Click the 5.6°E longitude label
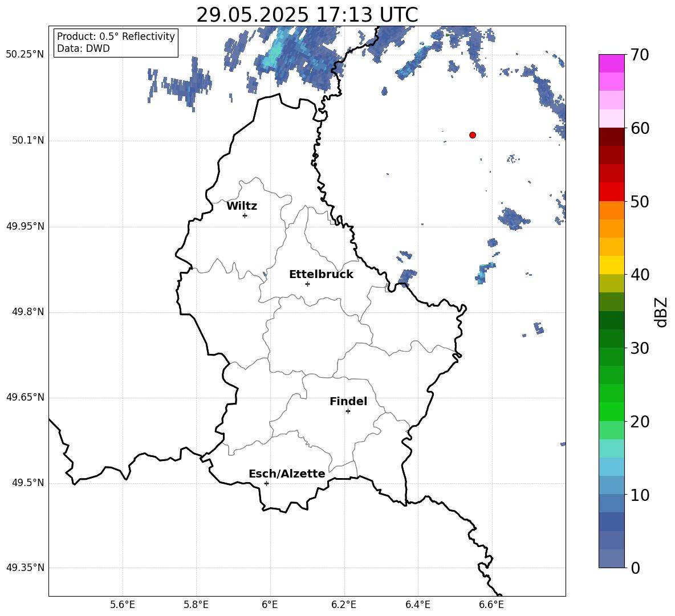This screenshot has width=675, height=616. pyautogui.click(x=123, y=605)
